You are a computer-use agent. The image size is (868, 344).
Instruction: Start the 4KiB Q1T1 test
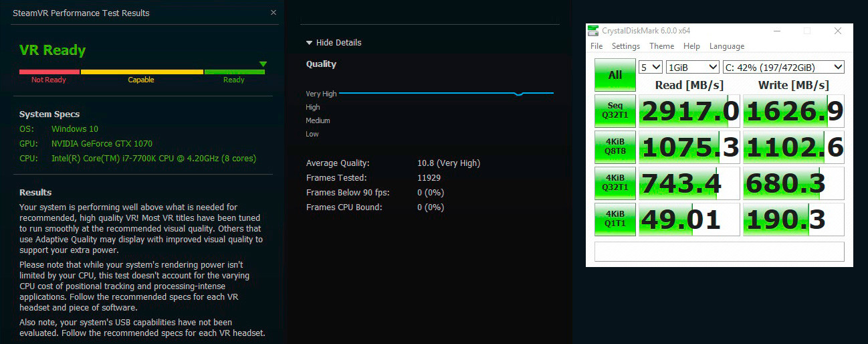point(615,220)
